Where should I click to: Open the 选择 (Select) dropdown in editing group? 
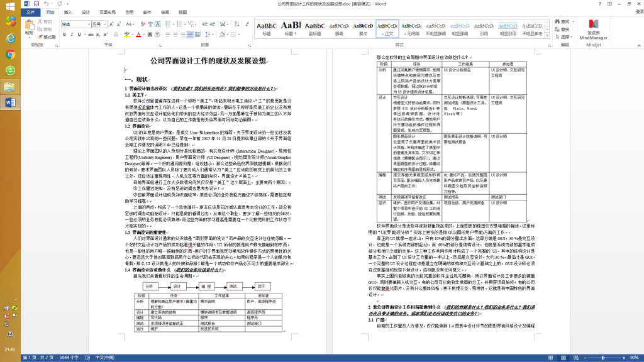point(565,37)
